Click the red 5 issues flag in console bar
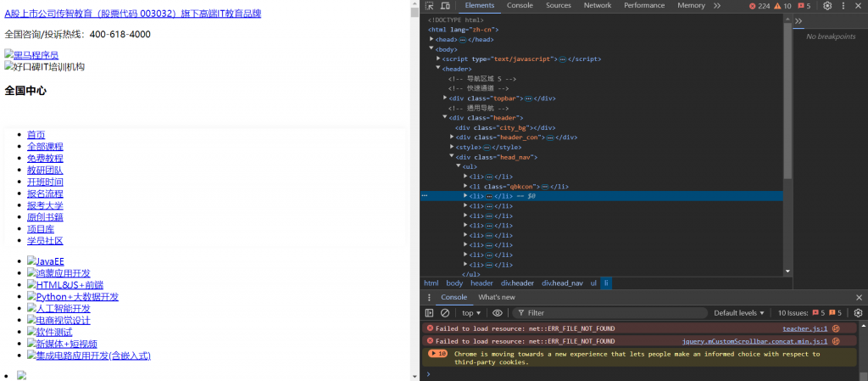 click(x=819, y=313)
